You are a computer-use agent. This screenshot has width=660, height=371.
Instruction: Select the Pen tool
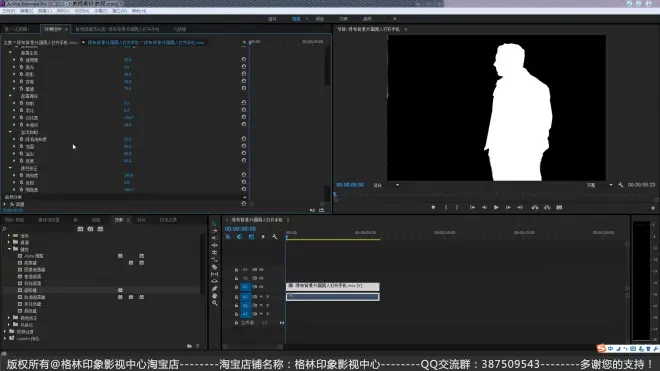point(214,288)
